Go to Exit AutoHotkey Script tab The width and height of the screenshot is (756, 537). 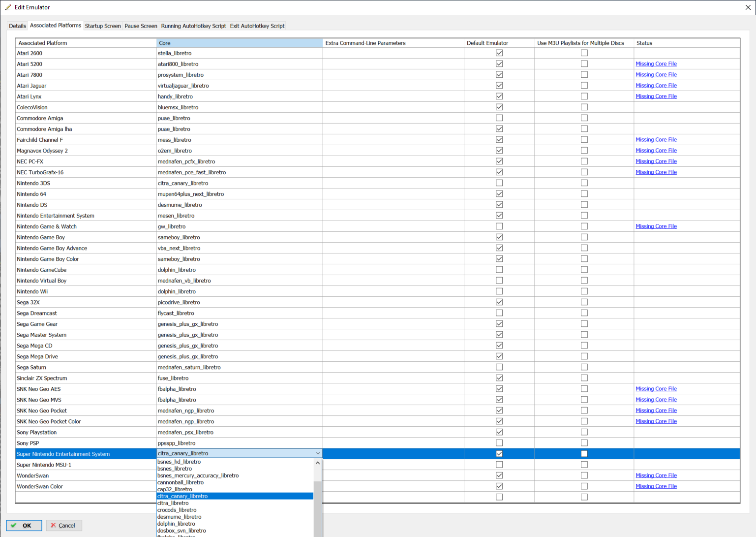pos(257,26)
